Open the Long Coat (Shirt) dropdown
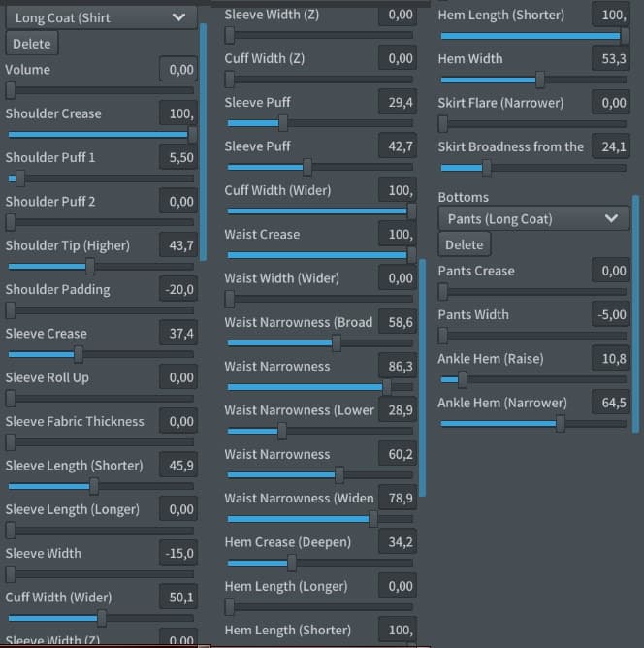644x648 pixels. 100,16
